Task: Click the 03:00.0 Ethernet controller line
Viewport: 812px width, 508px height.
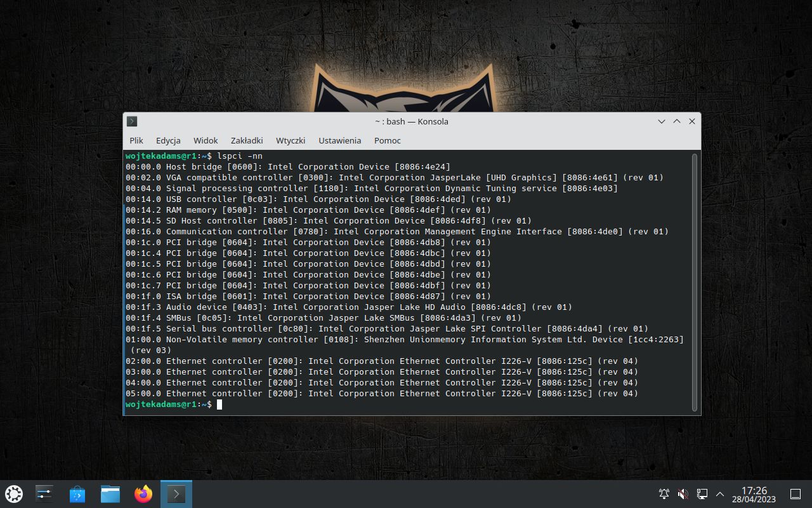Action: click(x=382, y=371)
